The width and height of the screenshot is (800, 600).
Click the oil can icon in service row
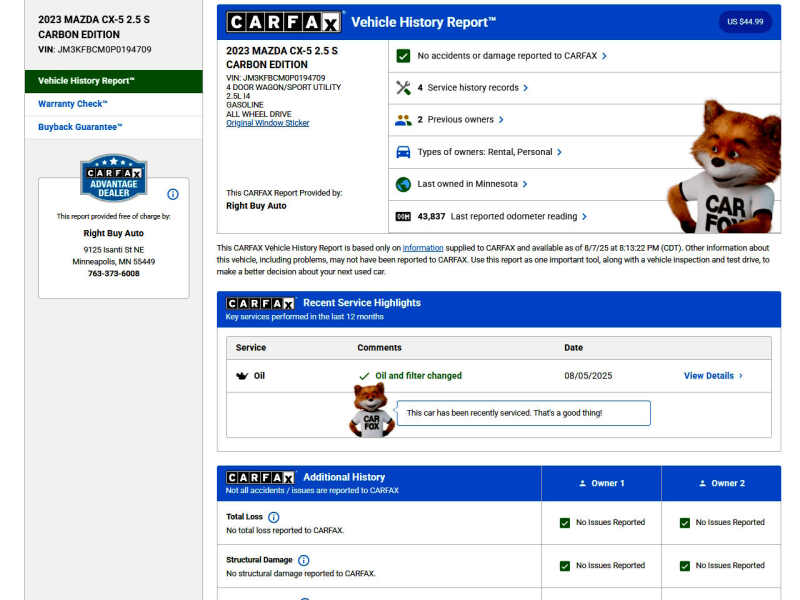[242, 376]
